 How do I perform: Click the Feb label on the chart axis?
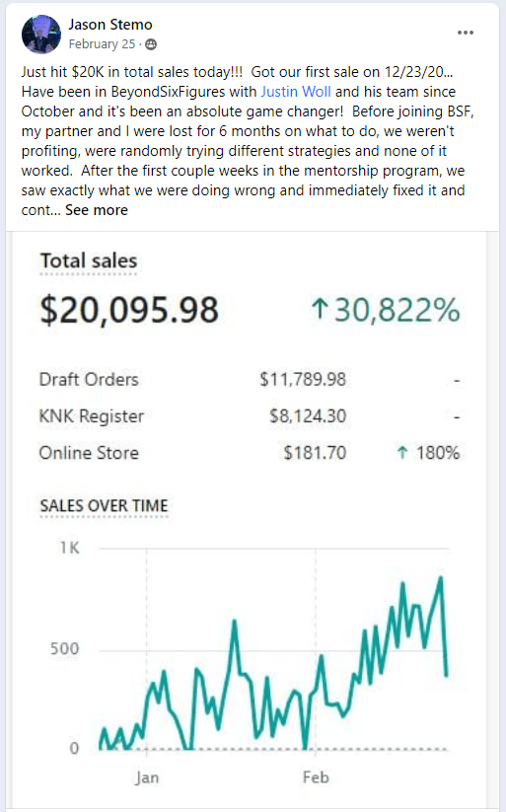tap(316, 777)
